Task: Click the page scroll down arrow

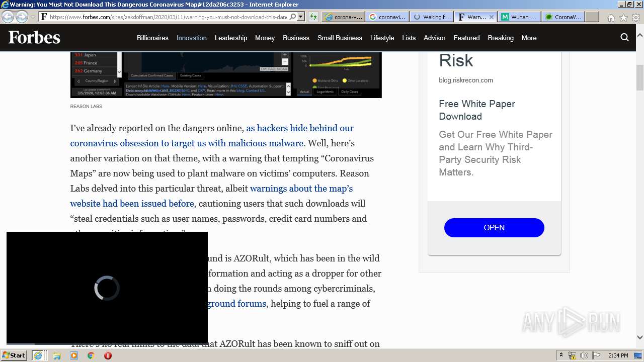Action: [x=640, y=338]
